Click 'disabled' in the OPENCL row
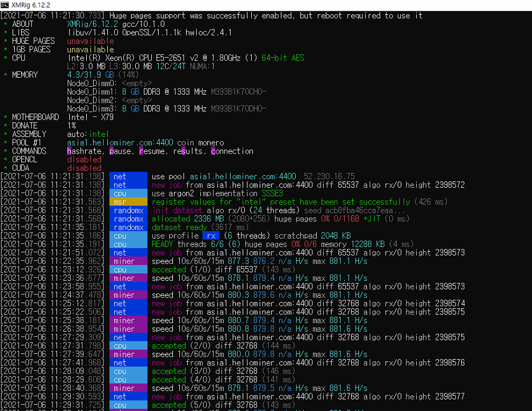The width and height of the screenshot is (532, 411). coord(84,160)
